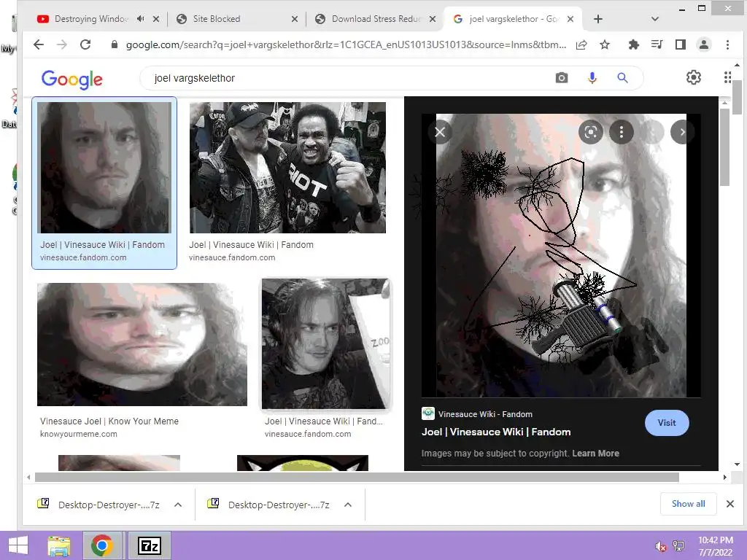This screenshot has height=560, width=747.
Task: Click the horizontal scrollbar of the page
Action: click(357, 477)
